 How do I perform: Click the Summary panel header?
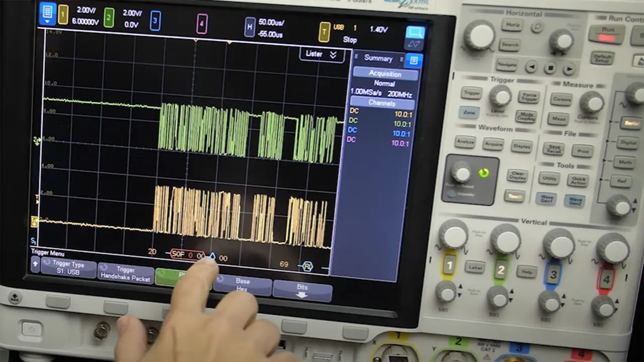point(378,58)
